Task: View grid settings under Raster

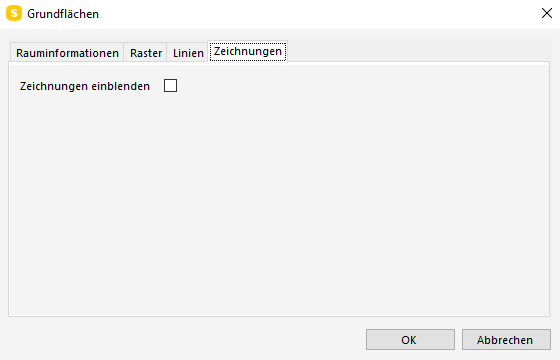Action: coord(146,53)
